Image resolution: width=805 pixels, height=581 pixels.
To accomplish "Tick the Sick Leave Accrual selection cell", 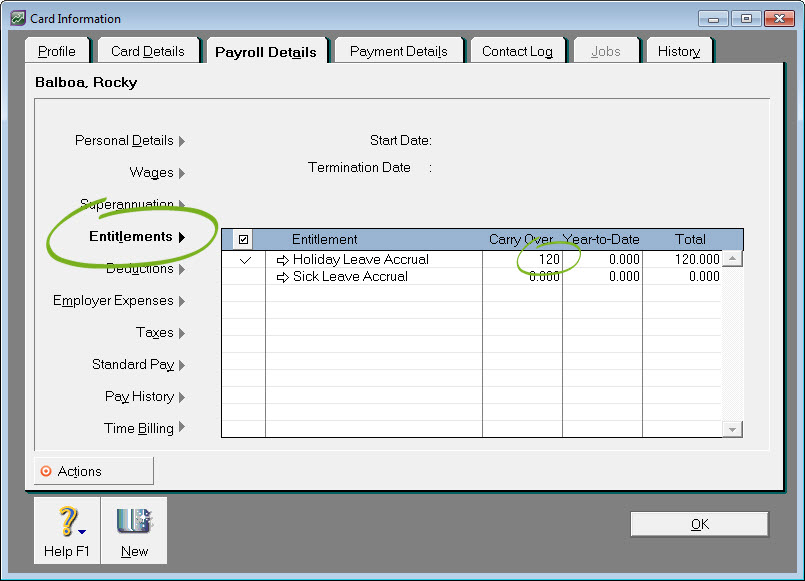I will [x=245, y=277].
